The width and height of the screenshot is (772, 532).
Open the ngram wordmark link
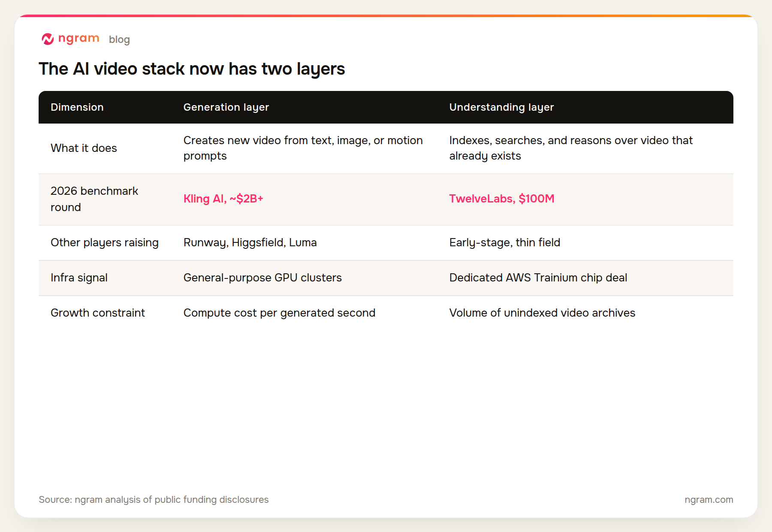click(x=78, y=39)
